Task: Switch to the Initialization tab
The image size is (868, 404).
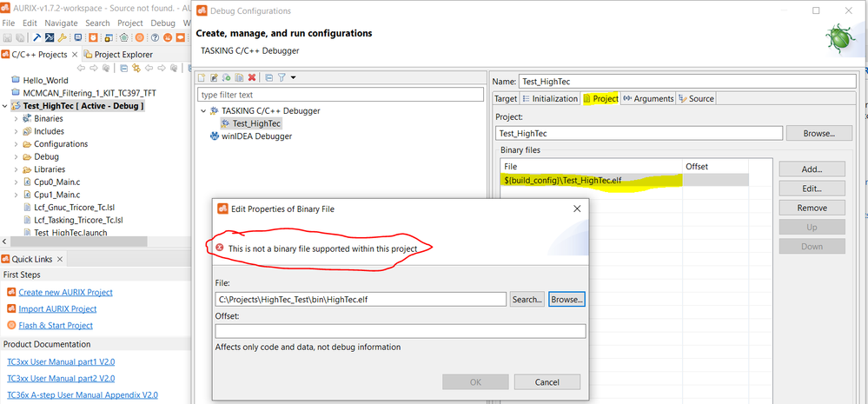Action: click(x=550, y=98)
